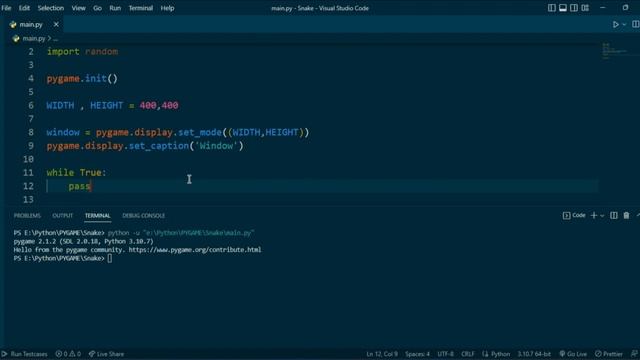This screenshot has width=640, height=360.
Task: Click the terminal prompt input area
Action: point(110,258)
